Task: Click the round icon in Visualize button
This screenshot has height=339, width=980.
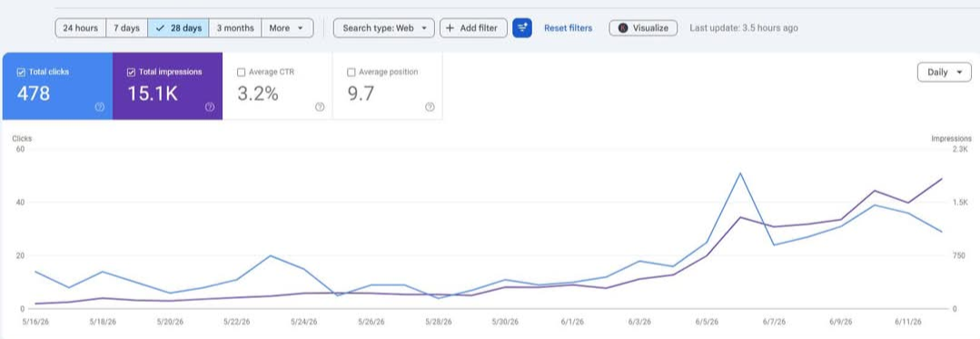Action: coord(622,28)
